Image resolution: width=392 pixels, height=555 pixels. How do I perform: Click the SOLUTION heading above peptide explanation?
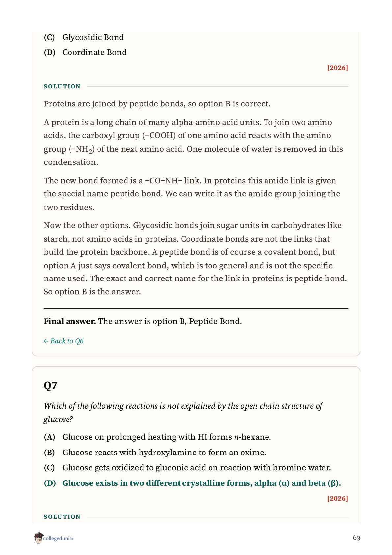point(62,86)
